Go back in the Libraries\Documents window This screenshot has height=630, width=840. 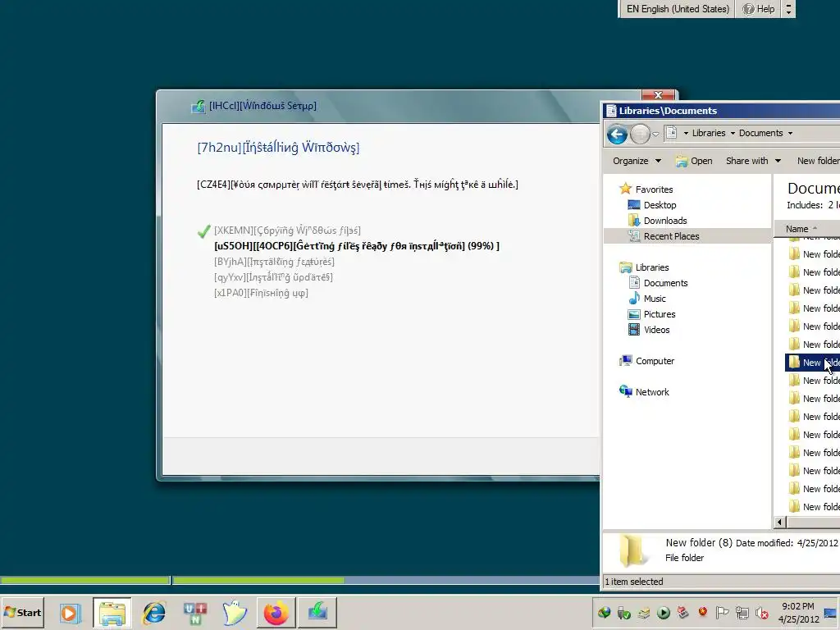(x=617, y=134)
